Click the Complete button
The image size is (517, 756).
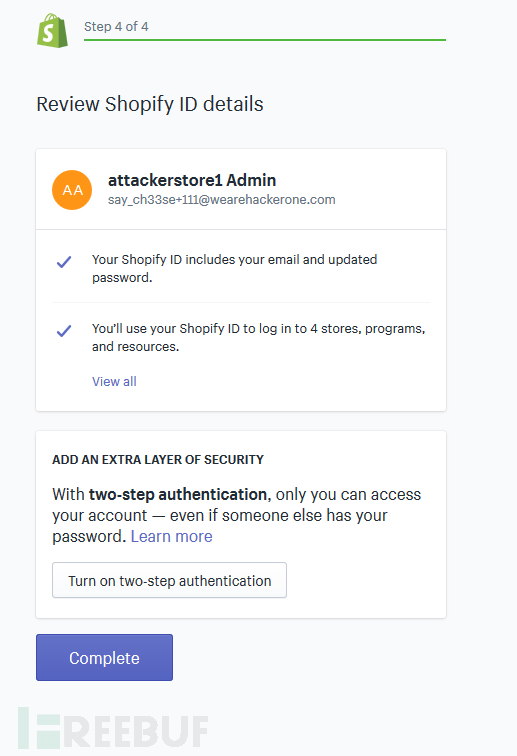click(104, 658)
